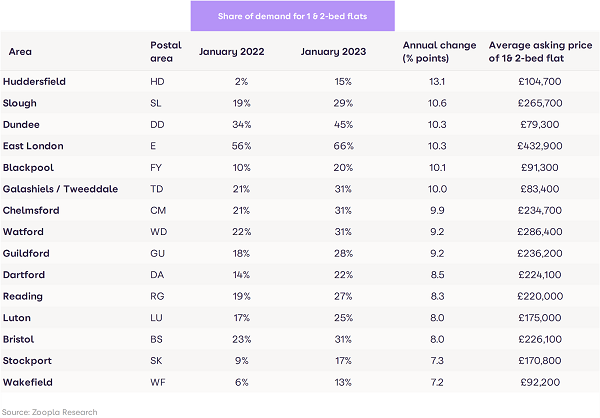This screenshot has width=600, height=418.
Task: Select the 'Annual change (% points)' header
Action: point(428,51)
